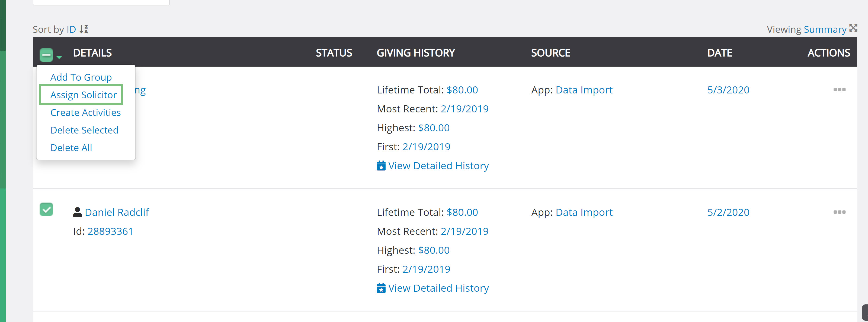This screenshot has width=868, height=322.
Task: Uncheck the Daniel Radclif row checkbox
Action: [46, 209]
